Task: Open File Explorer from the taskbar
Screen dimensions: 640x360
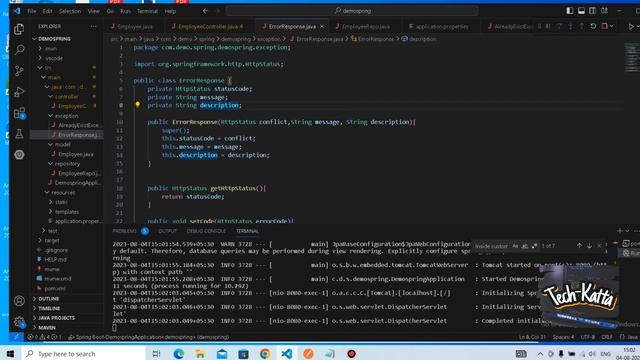Action: coord(200,353)
